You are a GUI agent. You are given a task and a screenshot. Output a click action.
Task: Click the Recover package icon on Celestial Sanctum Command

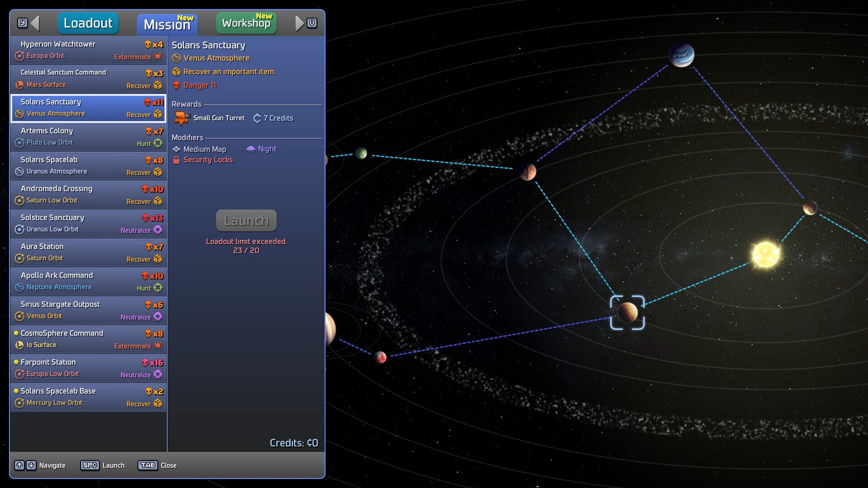point(158,85)
